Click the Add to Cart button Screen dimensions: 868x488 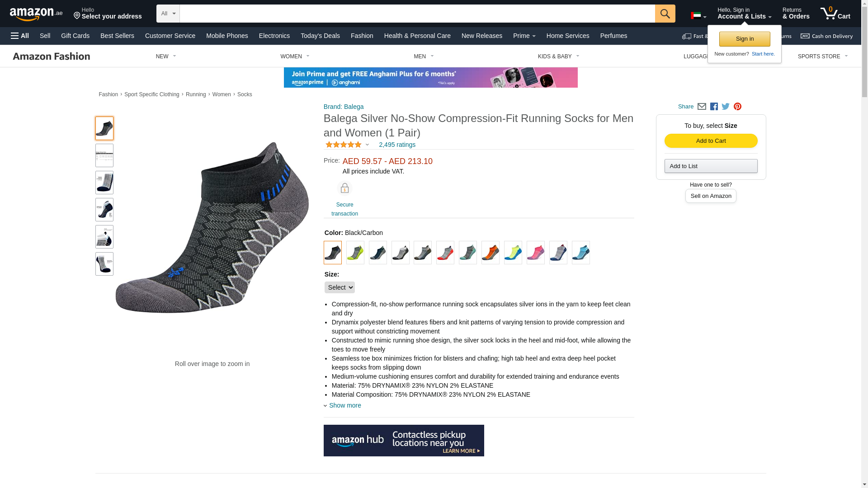(x=711, y=141)
